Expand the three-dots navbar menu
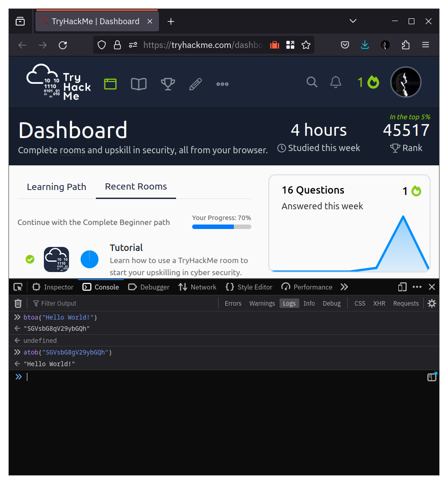Image resolution: width=448 pixels, height=484 pixels. tap(222, 84)
